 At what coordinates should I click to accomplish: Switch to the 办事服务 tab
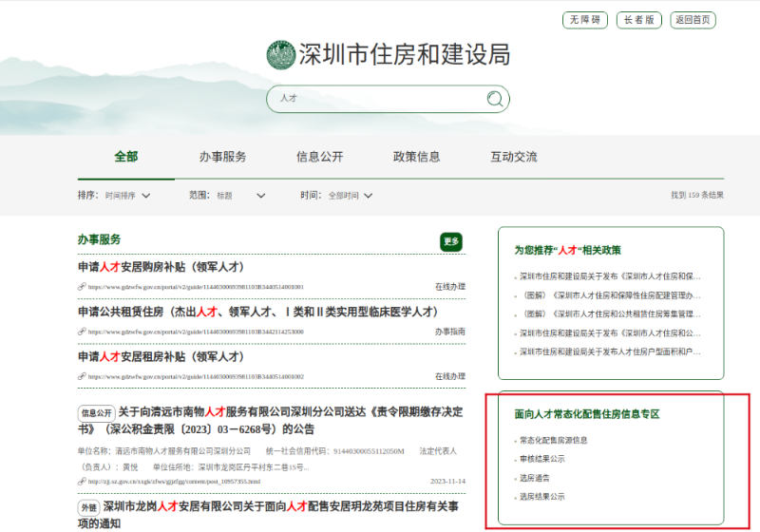(x=222, y=157)
